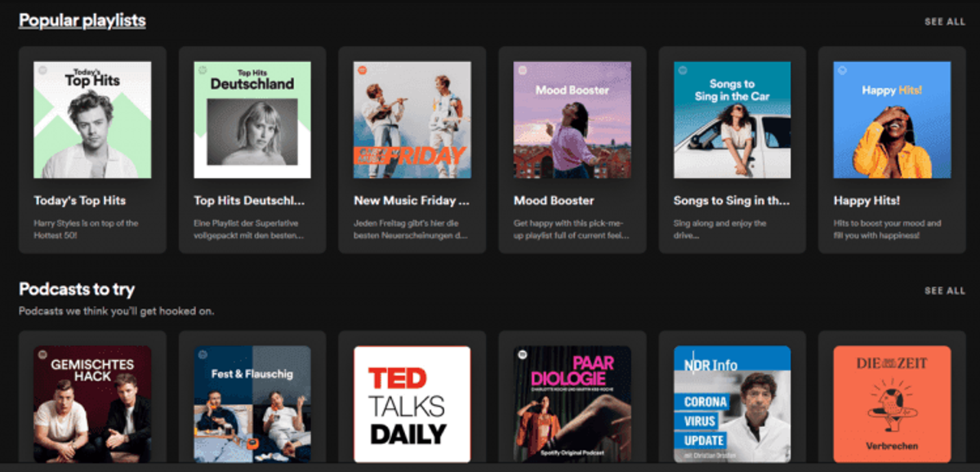Click Spotify logo on Today's Top Hits cover
The image size is (980, 472).
tap(42, 70)
